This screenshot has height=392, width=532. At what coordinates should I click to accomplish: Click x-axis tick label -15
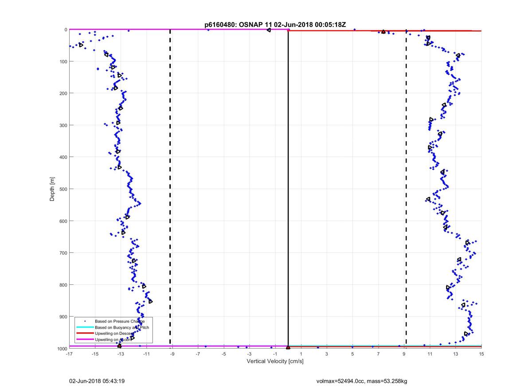tap(94, 354)
